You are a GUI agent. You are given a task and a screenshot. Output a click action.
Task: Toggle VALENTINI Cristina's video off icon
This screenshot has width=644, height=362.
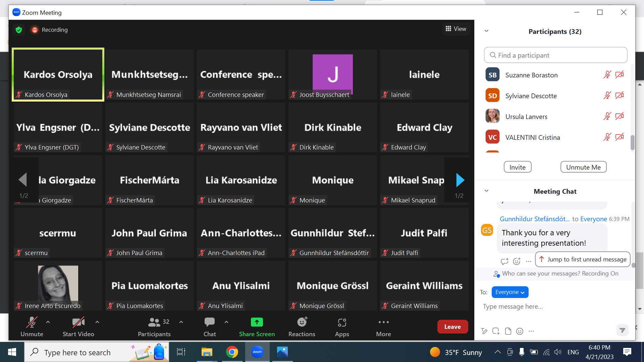click(x=620, y=137)
